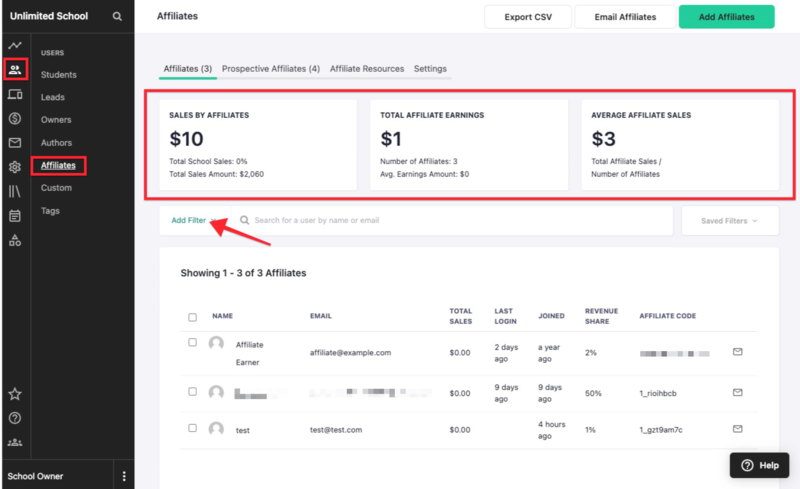The height and width of the screenshot is (489, 800).
Task: Select Affiliates in Users menu
Action: click(58, 165)
